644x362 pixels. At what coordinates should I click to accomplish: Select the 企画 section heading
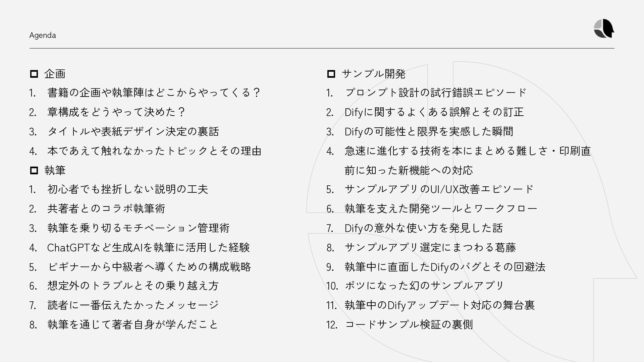[x=55, y=74]
